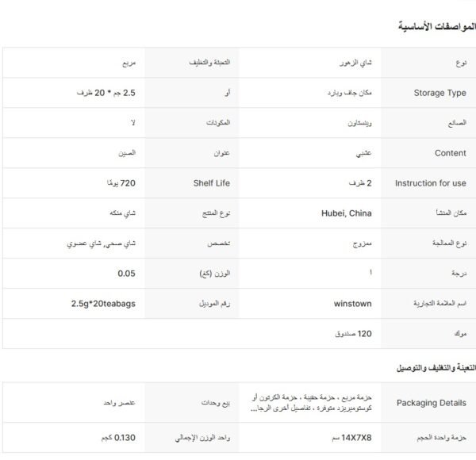This screenshot has height=460, width=476.
Task: Click the 0.130 كجم gross weight value
Action: click(125, 437)
